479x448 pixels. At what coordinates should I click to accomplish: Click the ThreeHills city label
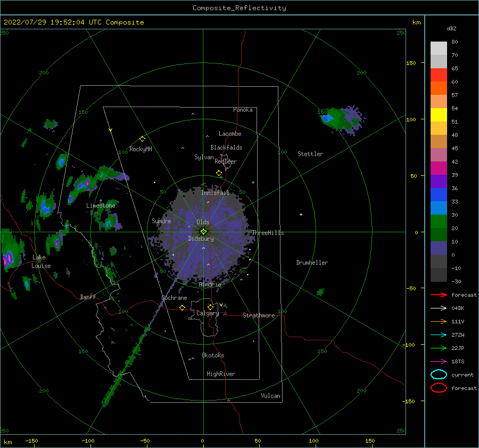coord(268,233)
